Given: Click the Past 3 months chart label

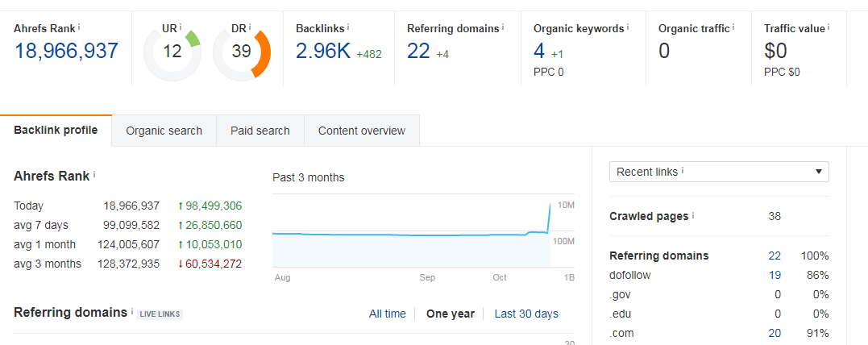Looking at the screenshot, I should point(309,178).
